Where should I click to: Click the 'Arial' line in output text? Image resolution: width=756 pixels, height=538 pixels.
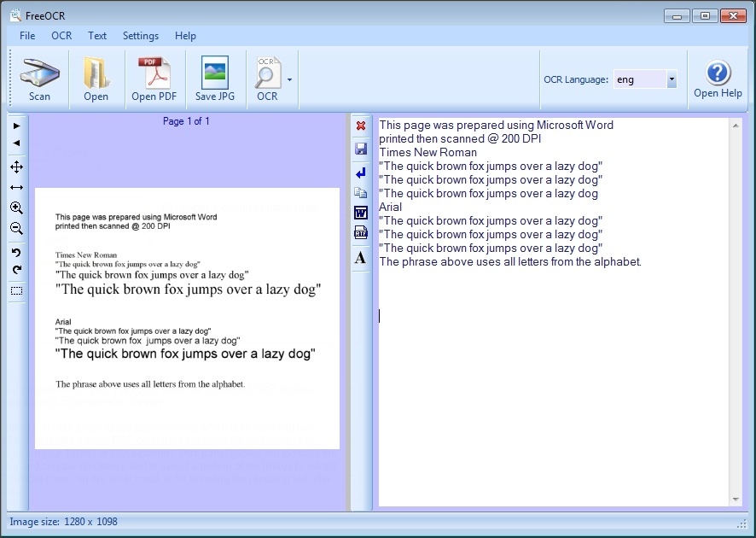pos(391,207)
